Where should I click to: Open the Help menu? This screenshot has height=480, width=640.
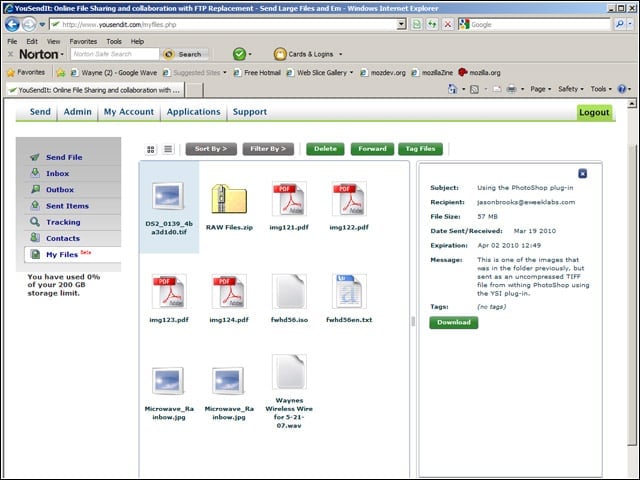pyautogui.click(x=137, y=41)
